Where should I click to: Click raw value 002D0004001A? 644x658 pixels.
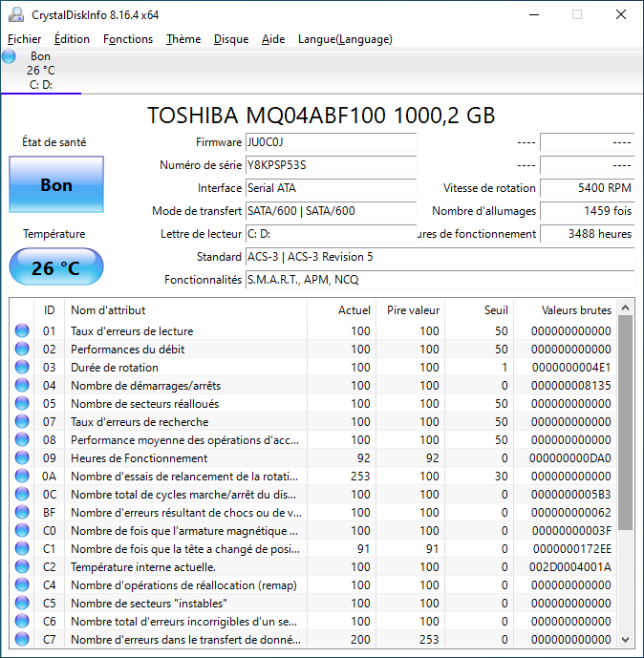click(570, 567)
